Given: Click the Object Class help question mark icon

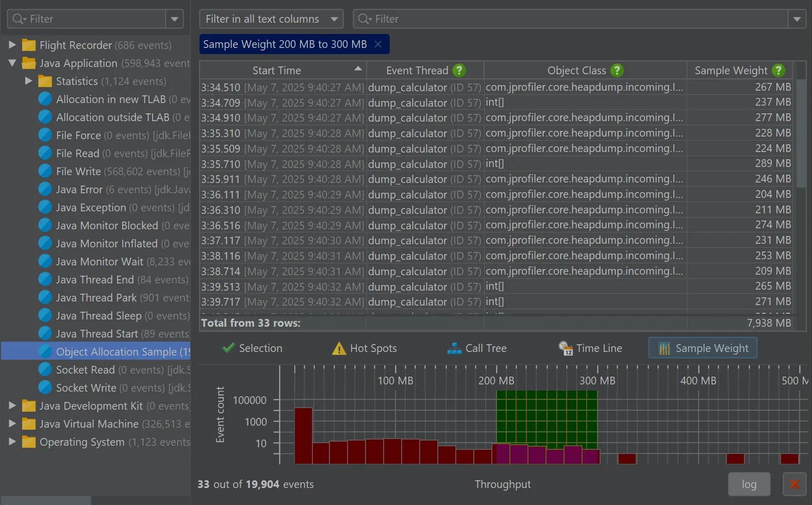Looking at the screenshot, I should point(617,71).
